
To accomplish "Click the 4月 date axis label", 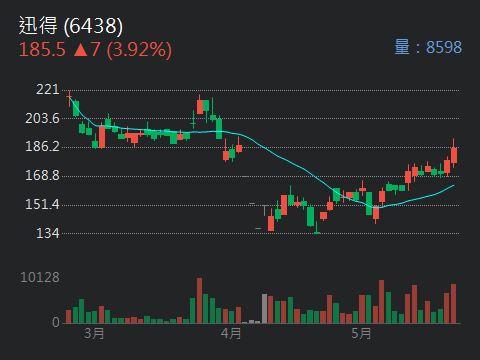I will pyautogui.click(x=231, y=333).
